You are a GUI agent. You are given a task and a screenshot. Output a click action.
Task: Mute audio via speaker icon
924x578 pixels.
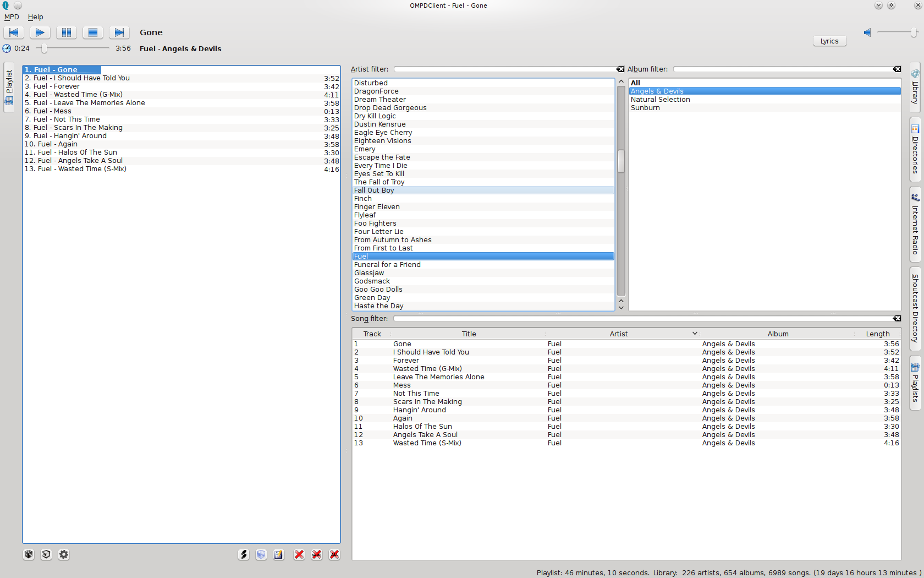(867, 32)
